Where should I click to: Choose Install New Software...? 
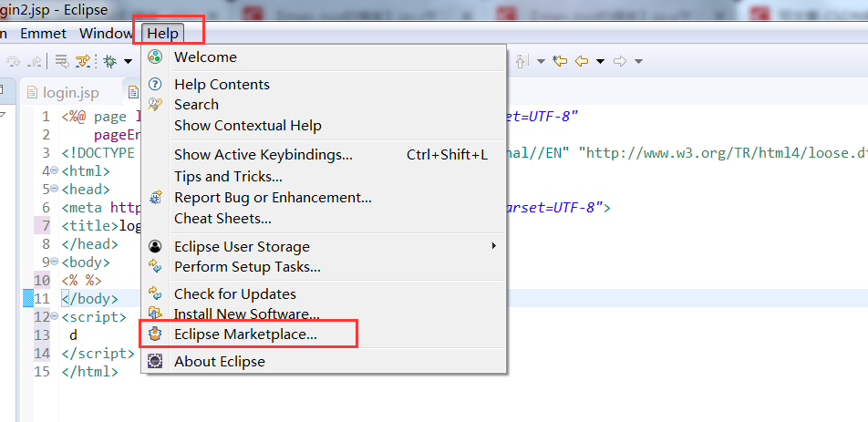[x=324, y=314]
